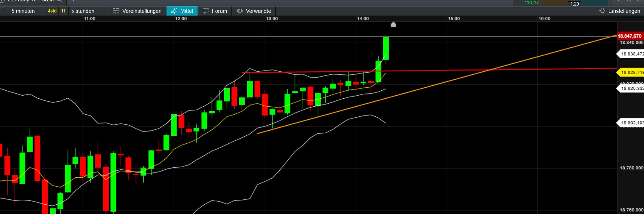This screenshot has width=644, height=214.
Task: Open chart Einstellungen settings
Action: coord(620,11)
